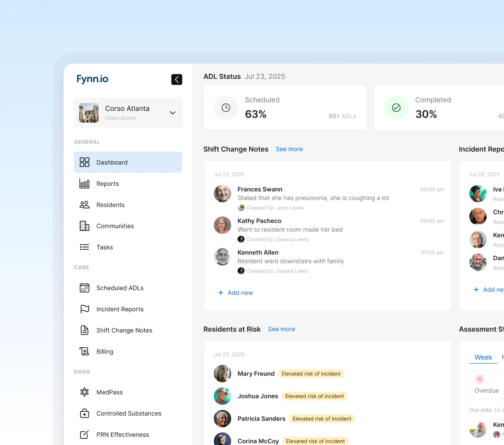504x445 pixels.
Task: Click the Communities building icon
Action: point(85,226)
